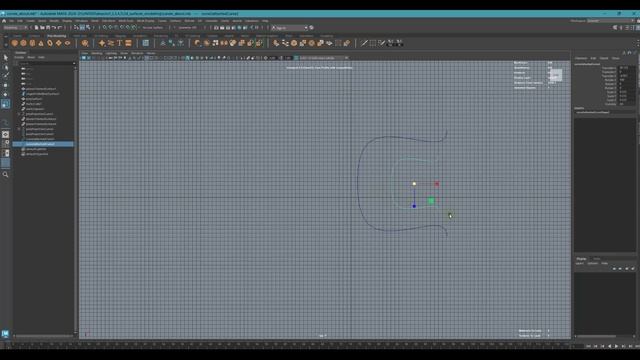Save the scene via the status line disk icon

pos(48,27)
